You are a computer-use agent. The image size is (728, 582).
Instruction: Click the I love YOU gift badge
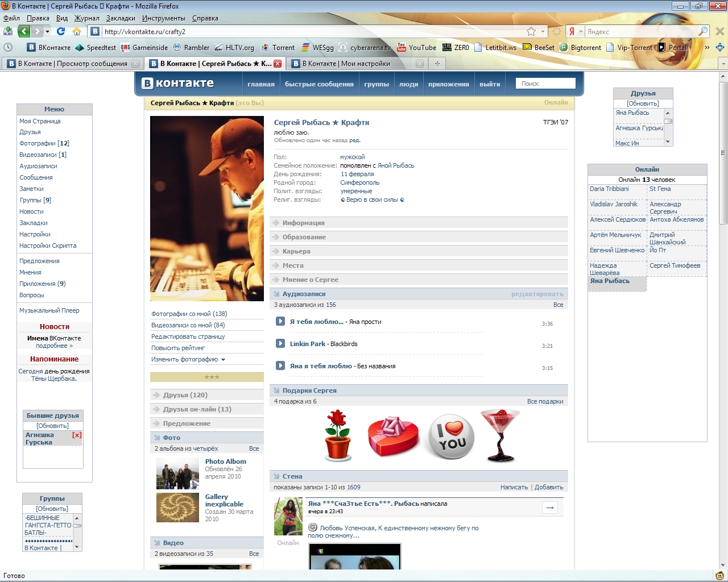450,436
